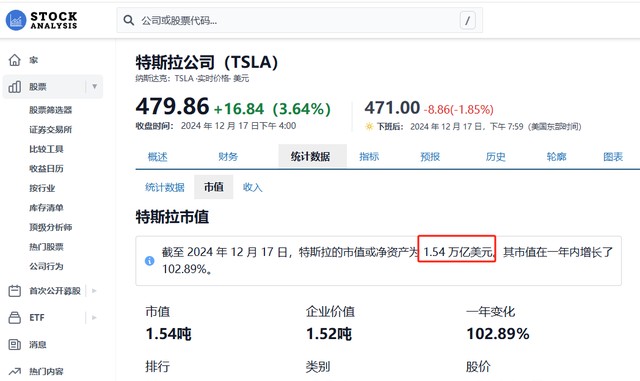The image size is (640, 381).
Task: Click the 热门内容 trending arrow icon
Action: tap(15, 371)
